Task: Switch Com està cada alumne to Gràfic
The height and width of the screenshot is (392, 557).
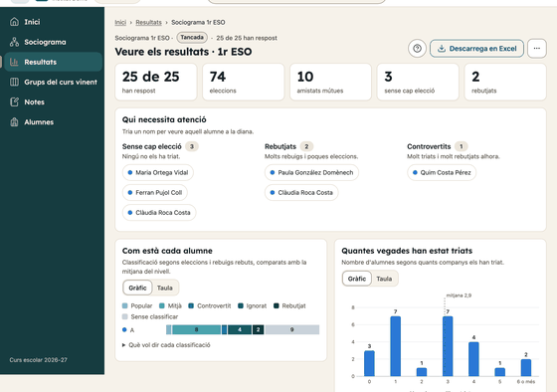Action: point(137,288)
